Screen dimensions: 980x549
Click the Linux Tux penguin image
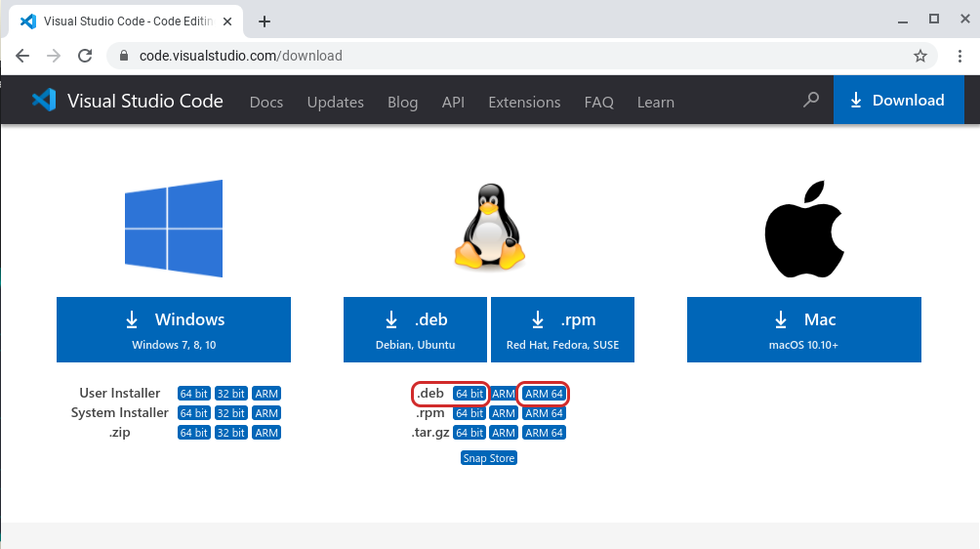(x=489, y=229)
